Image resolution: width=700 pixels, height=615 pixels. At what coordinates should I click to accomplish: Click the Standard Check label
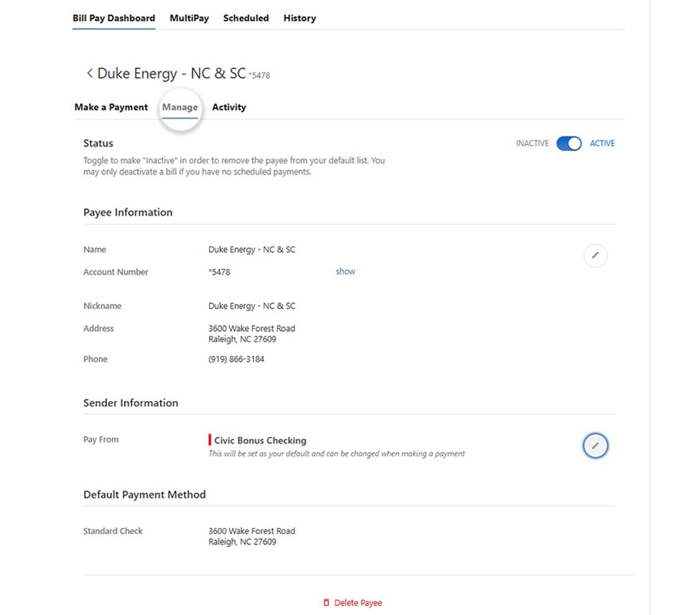coord(113,531)
